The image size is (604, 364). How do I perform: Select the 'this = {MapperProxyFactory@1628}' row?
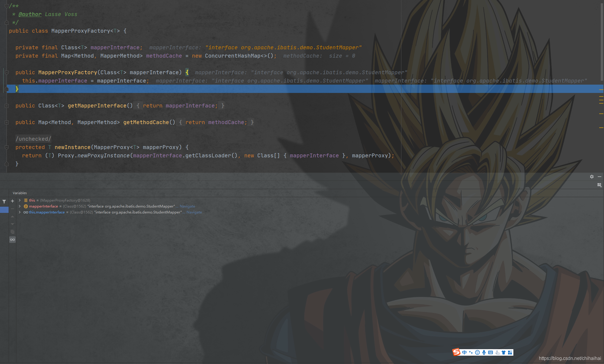tap(59, 200)
